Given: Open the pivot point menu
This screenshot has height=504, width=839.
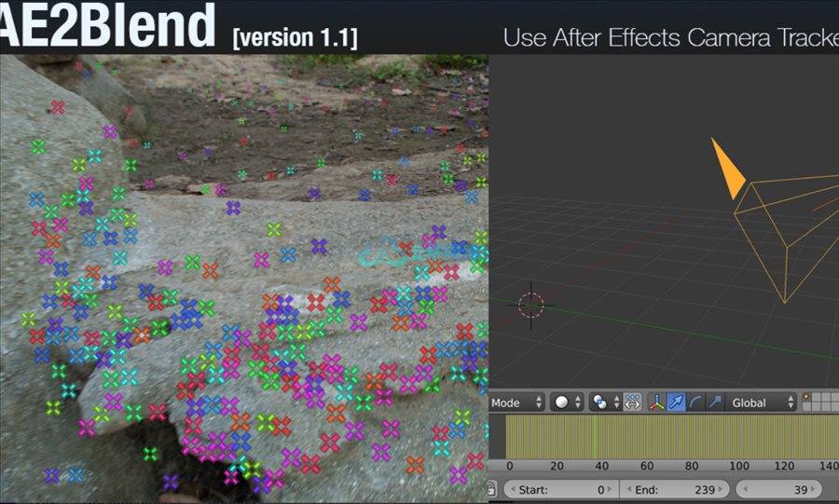Looking at the screenshot, I should [x=605, y=402].
